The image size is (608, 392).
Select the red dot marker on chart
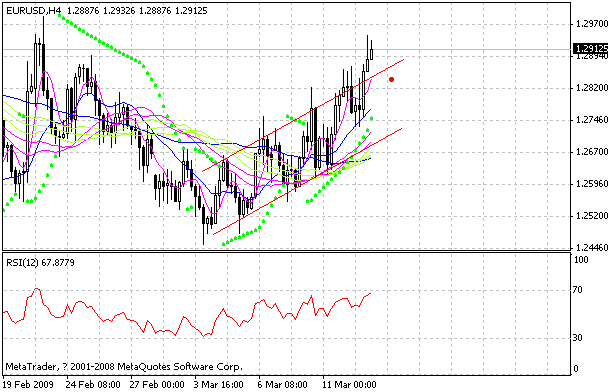click(391, 79)
